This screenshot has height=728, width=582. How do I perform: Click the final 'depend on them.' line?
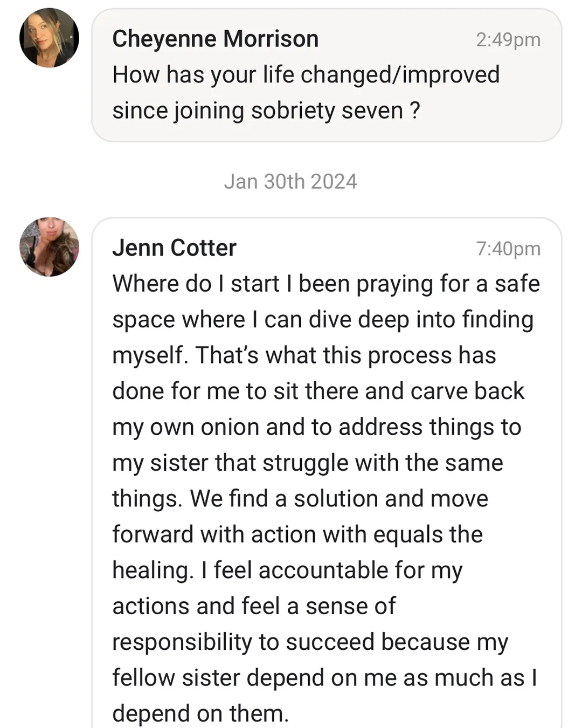click(200, 714)
